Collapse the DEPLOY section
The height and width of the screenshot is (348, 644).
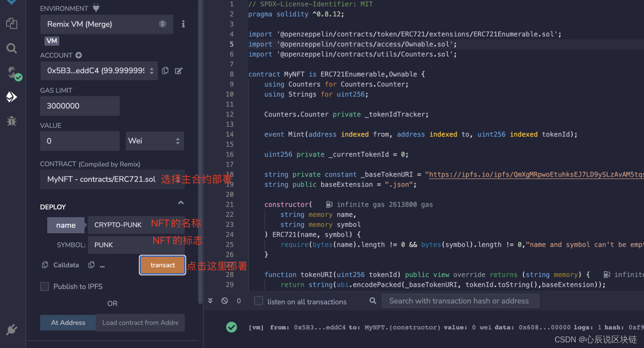pyautogui.click(x=181, y=202)
